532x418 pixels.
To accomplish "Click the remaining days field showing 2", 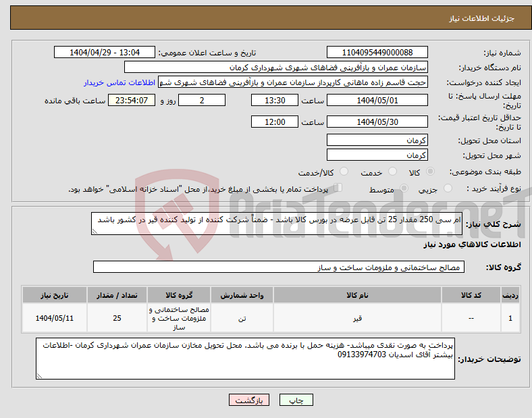I will pos(202,101).
